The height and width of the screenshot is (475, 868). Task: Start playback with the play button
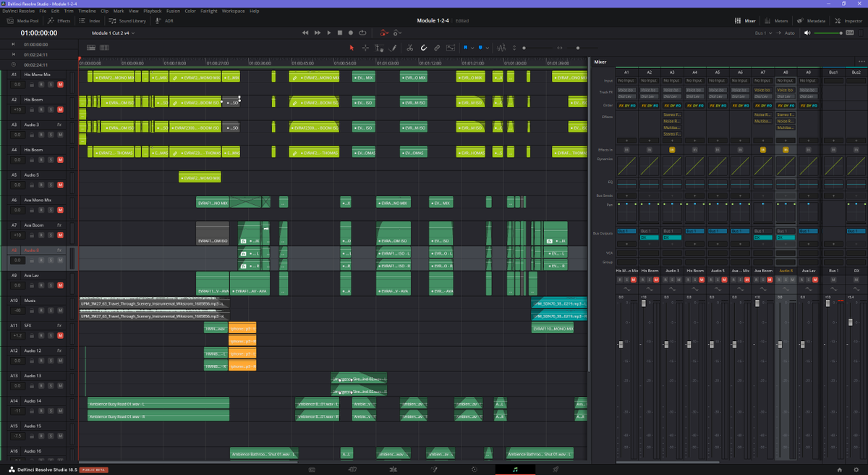[329, 33]
